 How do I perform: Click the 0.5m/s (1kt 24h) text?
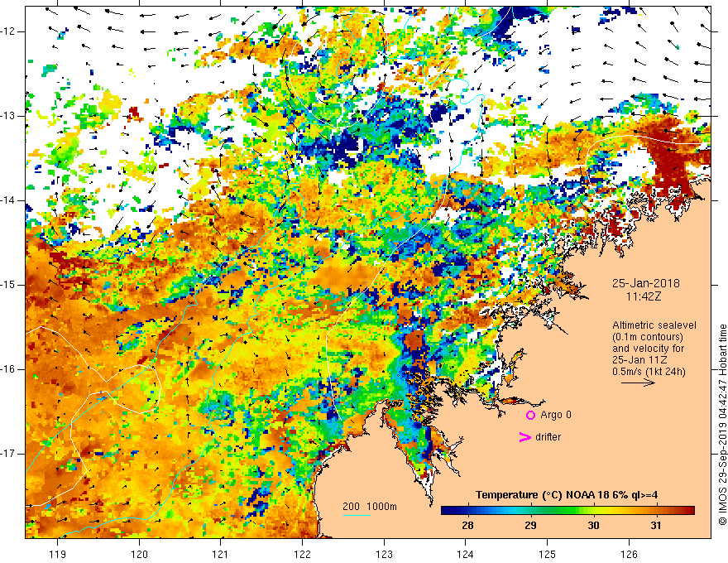tap(649, 371)
